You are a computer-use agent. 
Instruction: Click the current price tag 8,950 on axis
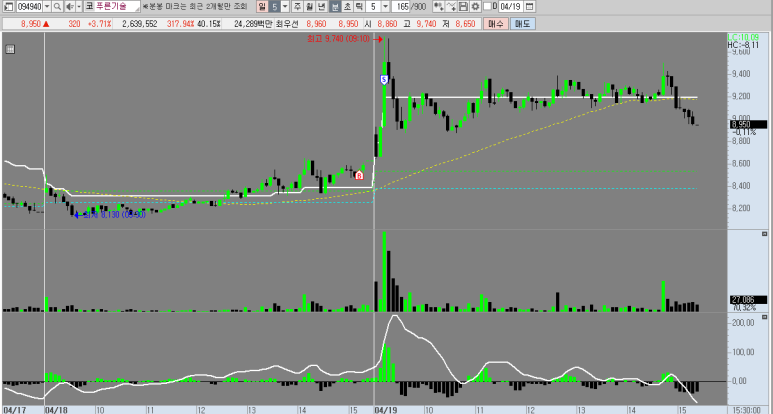tap(748, 124)
